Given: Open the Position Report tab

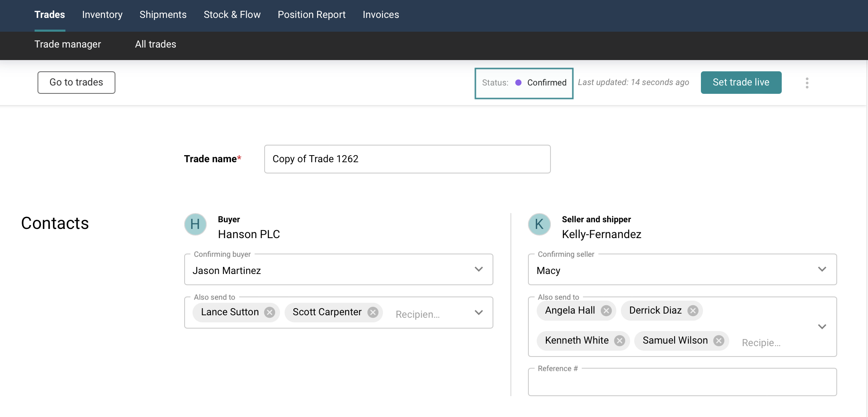Looking at the screenshot, I should coord(311,15).
